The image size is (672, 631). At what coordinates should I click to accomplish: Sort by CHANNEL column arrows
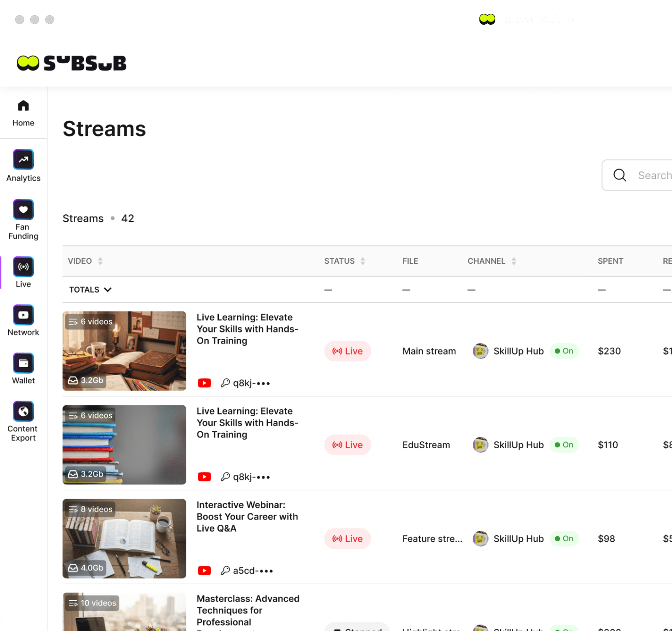tap(514, 261)
